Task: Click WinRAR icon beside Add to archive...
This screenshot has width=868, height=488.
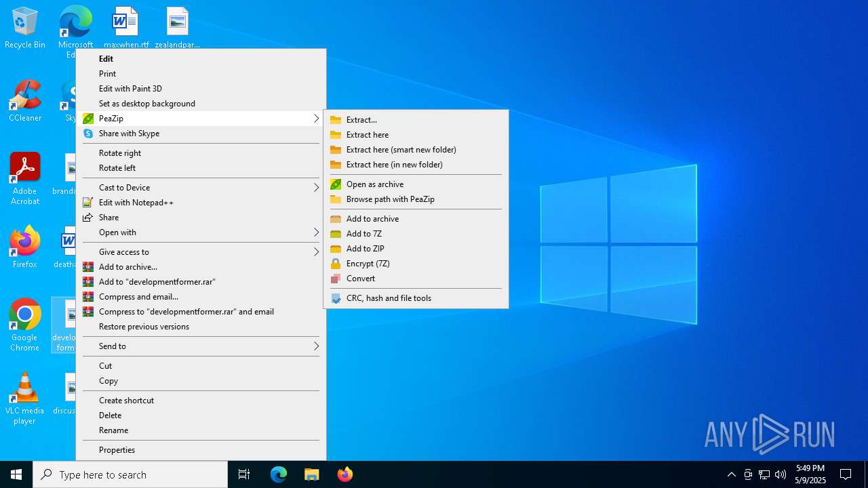Action: tap(88, 267)
